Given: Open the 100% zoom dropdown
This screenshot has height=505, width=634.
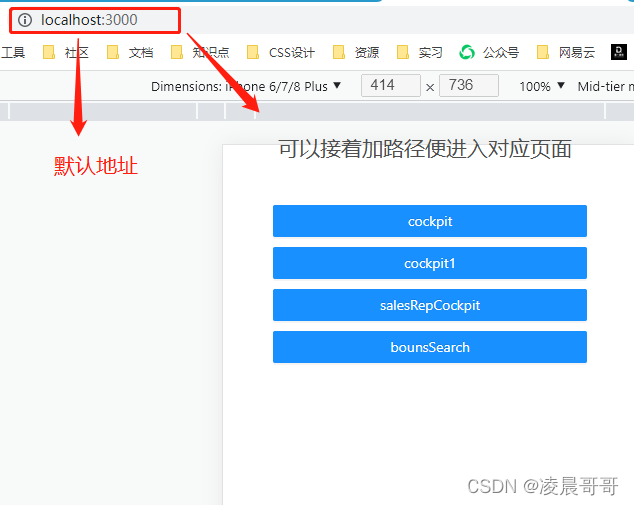Looking at the screenshot, I should pyautogui.click(x=542, y=86).
